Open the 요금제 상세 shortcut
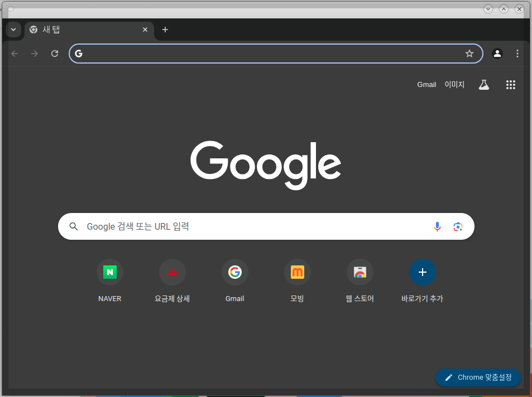Image resolution: width=532 pixels, height=397 pixels. (x=172, y=280)
